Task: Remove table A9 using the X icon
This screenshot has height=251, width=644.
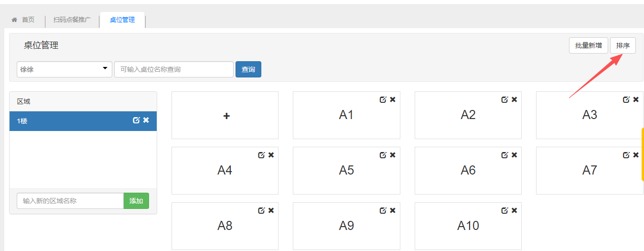Action: pyautogui.click(x=393, y=210)
